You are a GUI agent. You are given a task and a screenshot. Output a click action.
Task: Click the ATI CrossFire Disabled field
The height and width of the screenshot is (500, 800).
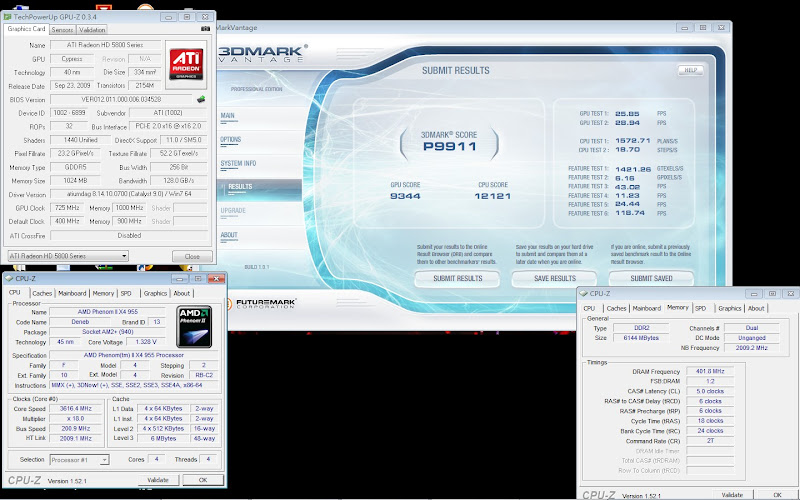[129, 236]
